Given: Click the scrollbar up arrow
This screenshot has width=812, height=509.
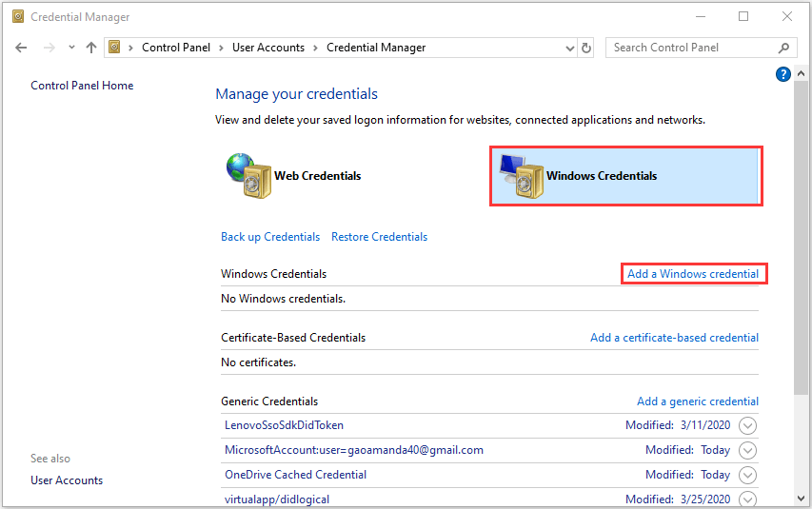Looking at the screenshot, I should coord(801,73).
